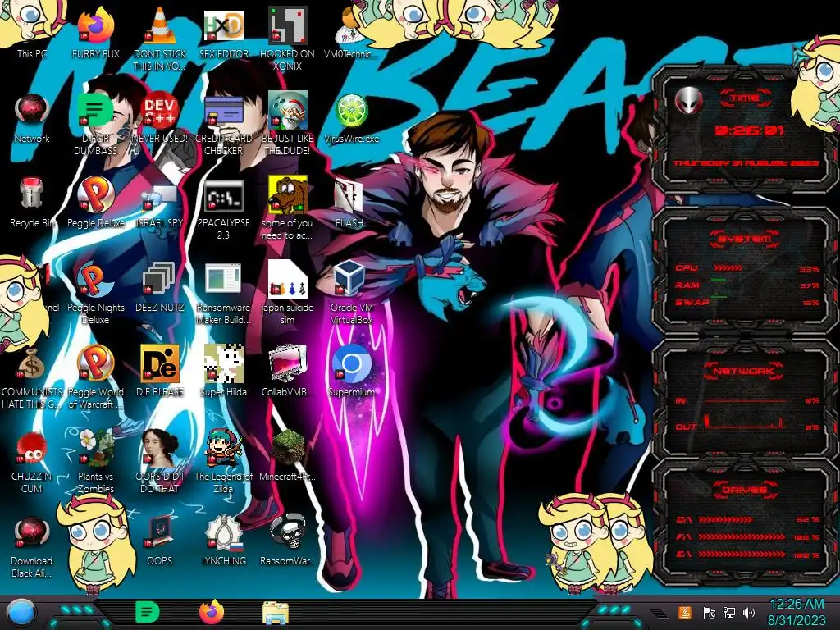Open the red fuzzy Chuzzle game icon
840x630 pixels.
coord(32,462)
